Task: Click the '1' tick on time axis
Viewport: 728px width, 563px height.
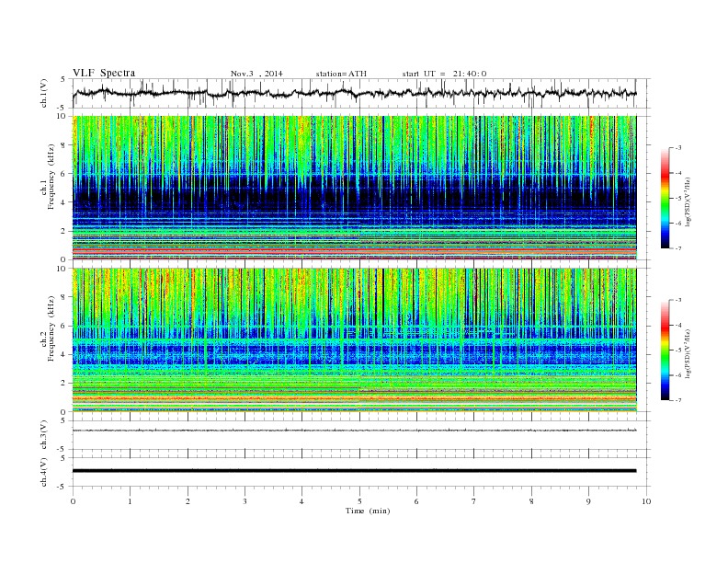Action: coord(130,501)
